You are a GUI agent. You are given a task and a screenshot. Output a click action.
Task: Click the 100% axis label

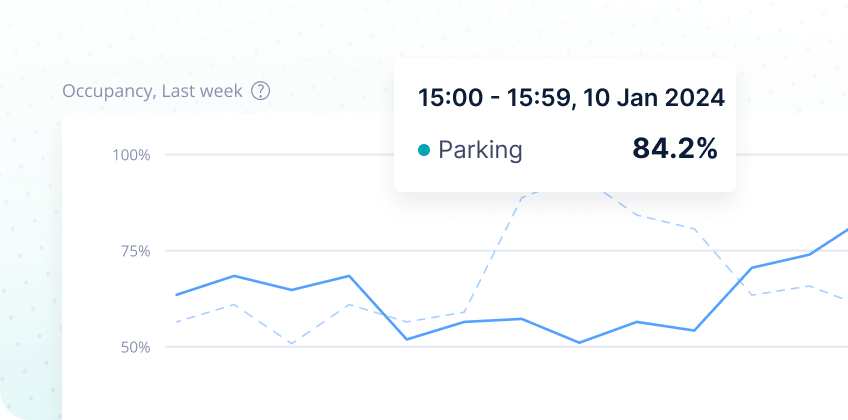pyautogui.click(x=131, y=156)
